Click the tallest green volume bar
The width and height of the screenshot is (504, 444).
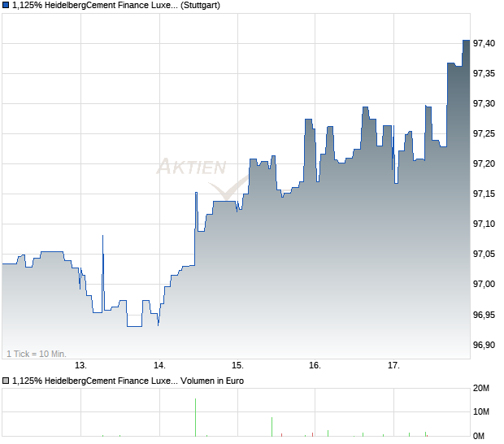[195, 418]
